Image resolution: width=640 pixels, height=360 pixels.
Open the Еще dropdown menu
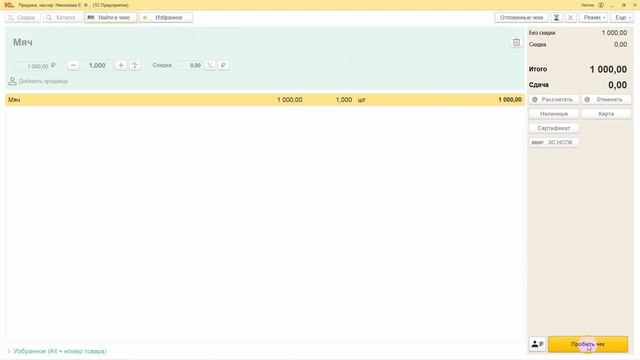click(x=622, y=18)
